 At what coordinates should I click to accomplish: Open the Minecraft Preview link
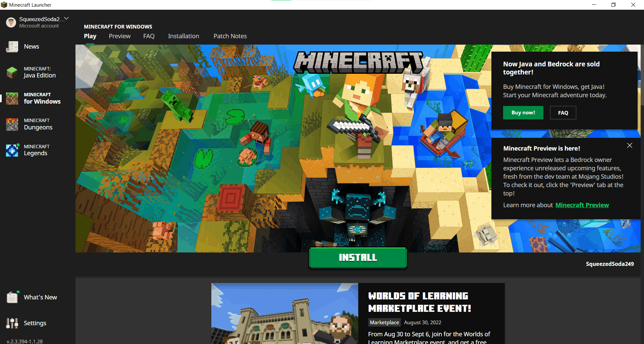pos(582,205)
